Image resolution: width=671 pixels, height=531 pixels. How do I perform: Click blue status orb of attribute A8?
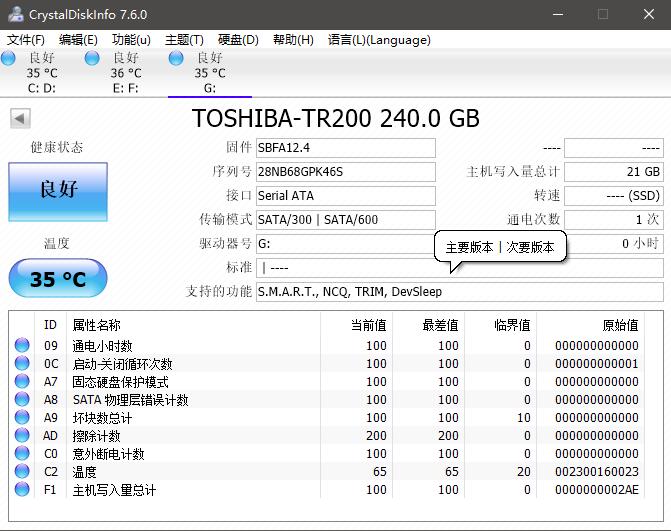22,399
